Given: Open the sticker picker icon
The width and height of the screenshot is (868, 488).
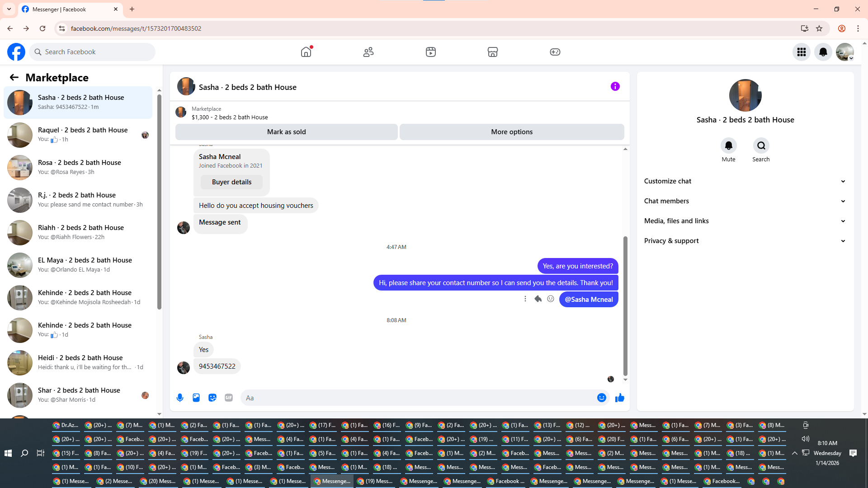Looking at the screenshot, I should tap(212, 398).
